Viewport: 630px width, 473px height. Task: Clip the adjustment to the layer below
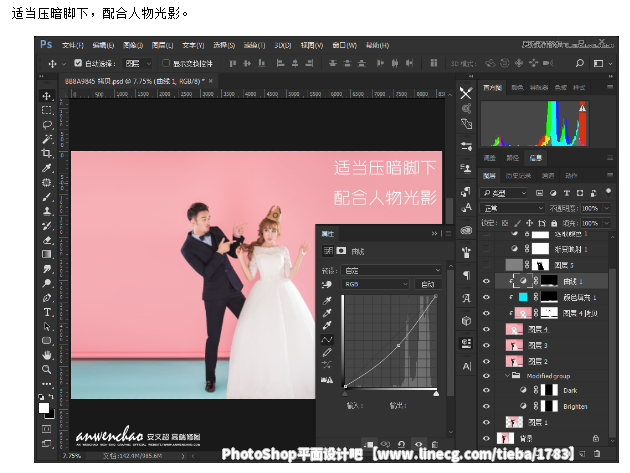click(x=369, y=444)
